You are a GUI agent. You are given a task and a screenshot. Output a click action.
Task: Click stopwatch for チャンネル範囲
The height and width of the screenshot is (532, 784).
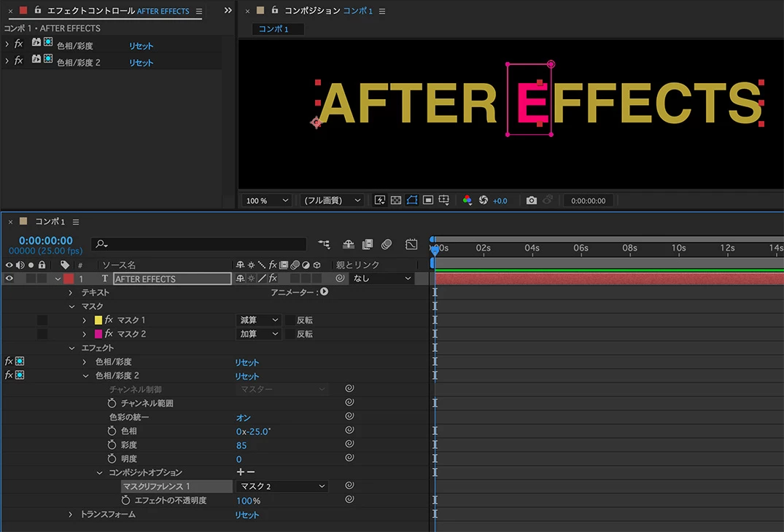pos(112,403)
